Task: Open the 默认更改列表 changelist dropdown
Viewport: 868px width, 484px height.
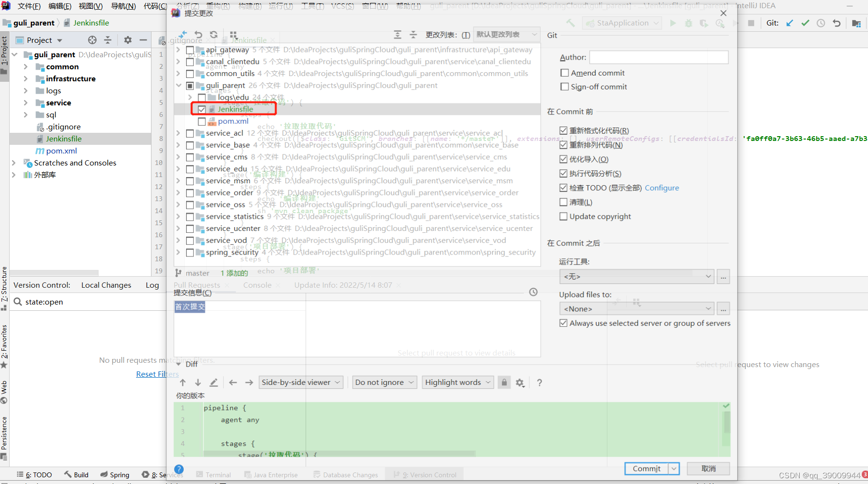Action: coord(506,35)
